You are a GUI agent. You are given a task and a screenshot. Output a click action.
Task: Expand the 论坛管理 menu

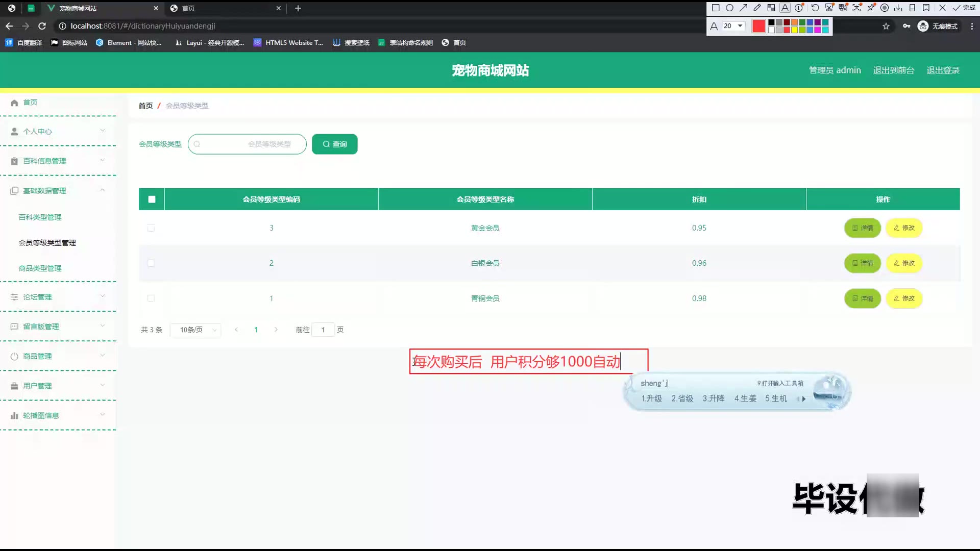(x=58, y=297)
